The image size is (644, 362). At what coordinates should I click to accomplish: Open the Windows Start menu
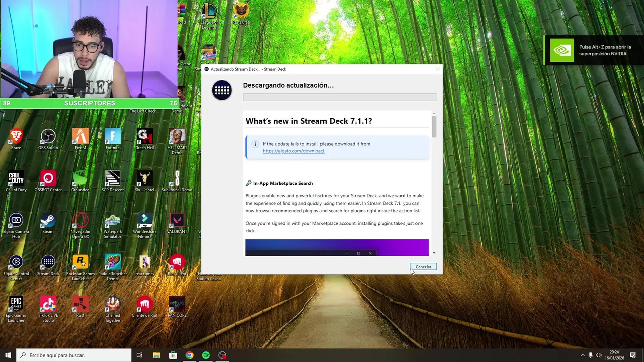8,355
